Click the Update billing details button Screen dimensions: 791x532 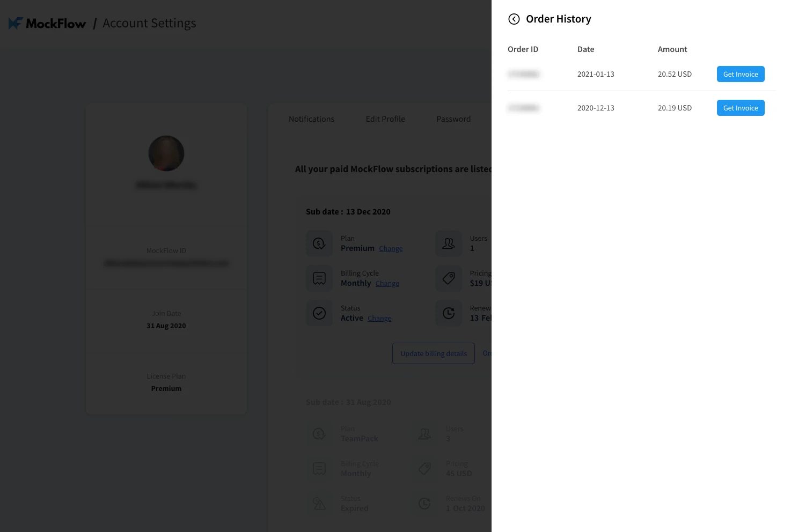[x=434, y=353]
